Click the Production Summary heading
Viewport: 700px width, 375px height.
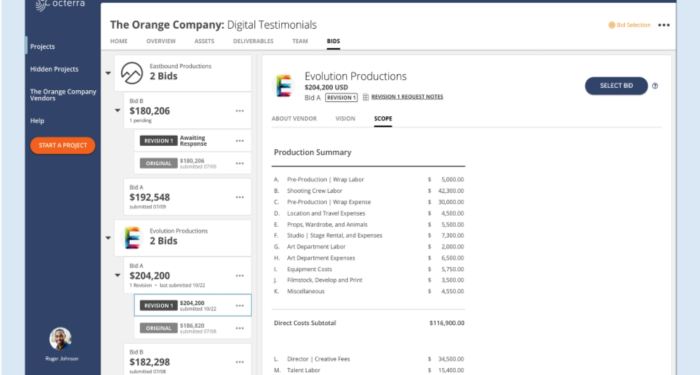[312, 152]
